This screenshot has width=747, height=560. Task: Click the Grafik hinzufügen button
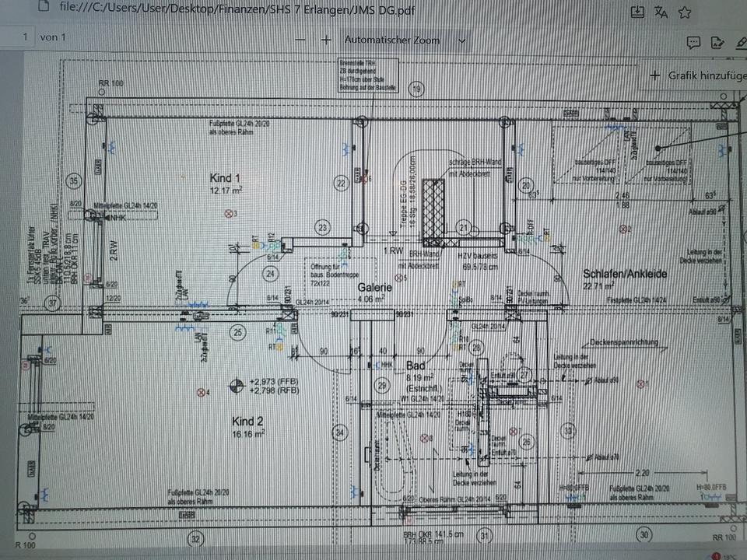[698, 75]
